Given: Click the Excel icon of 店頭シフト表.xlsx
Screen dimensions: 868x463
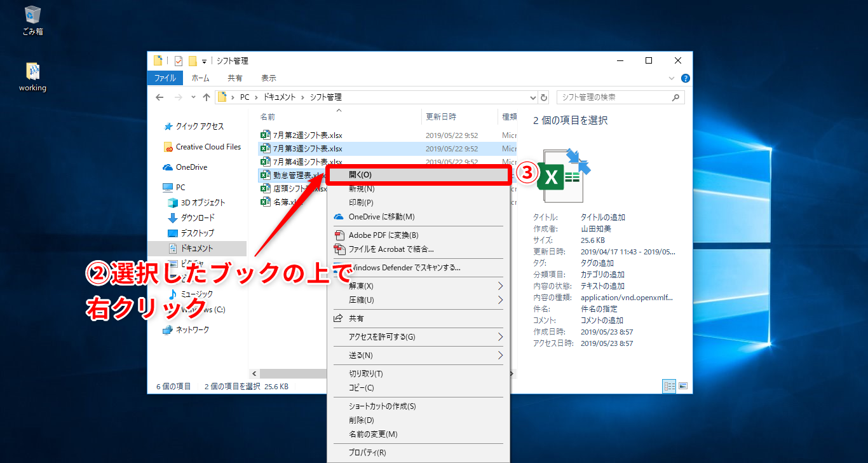Looking at the screenshot, I should pos(266,189).
